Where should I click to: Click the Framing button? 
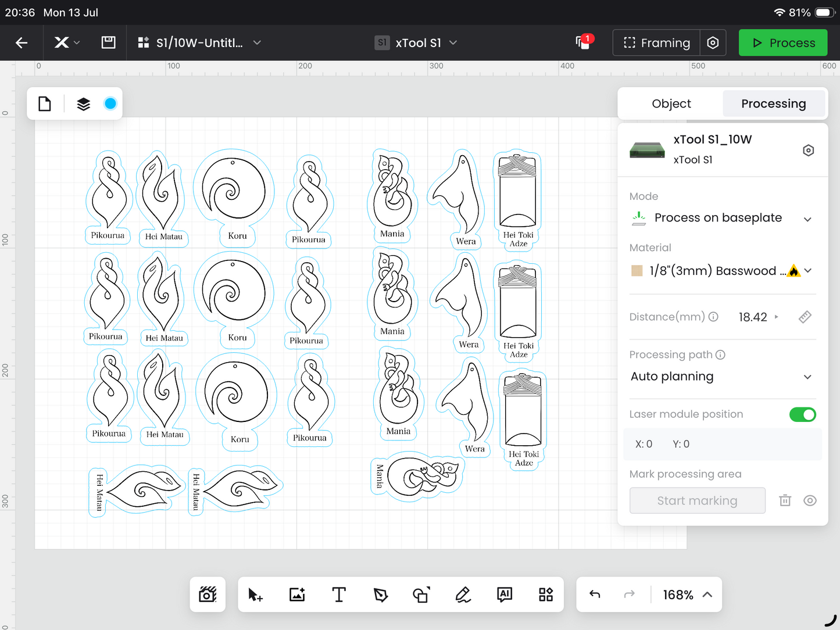(656, 43)
